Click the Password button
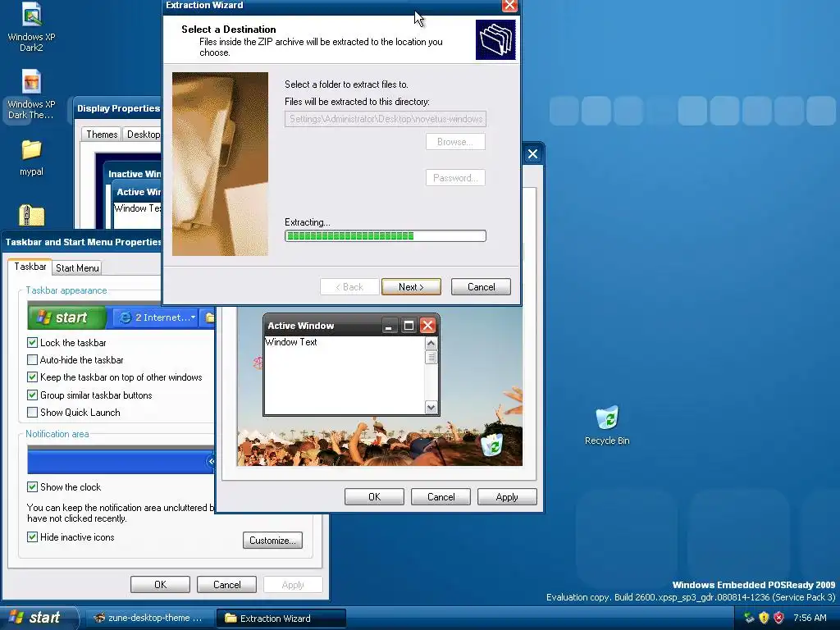The width and height of the screenshot is (840, 630). (455, 178)
